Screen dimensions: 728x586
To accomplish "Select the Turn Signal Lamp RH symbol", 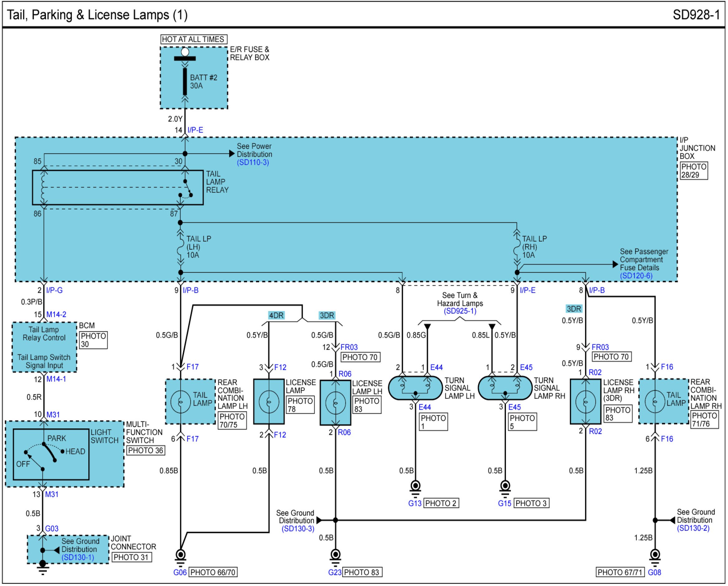I will [505, 388].
